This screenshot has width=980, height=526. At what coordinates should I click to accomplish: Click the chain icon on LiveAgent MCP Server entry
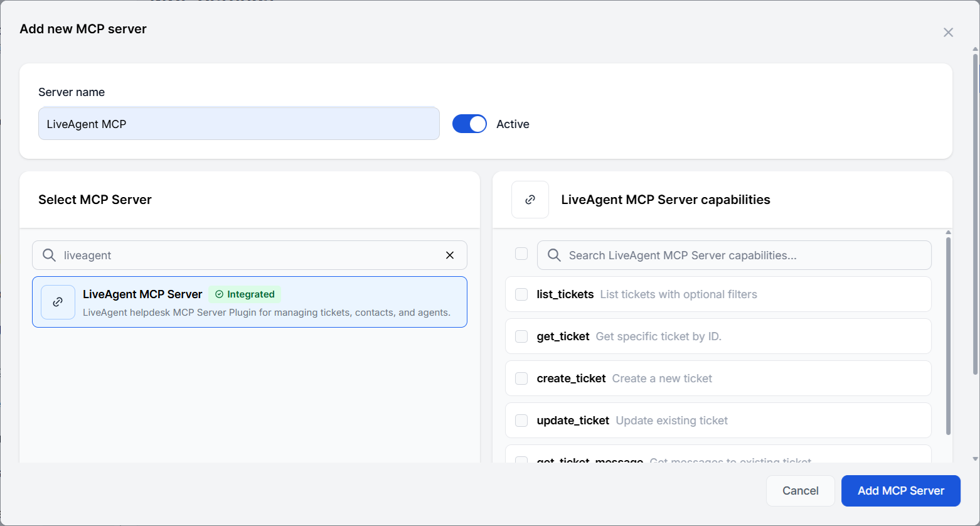click(x=58, y=302)
